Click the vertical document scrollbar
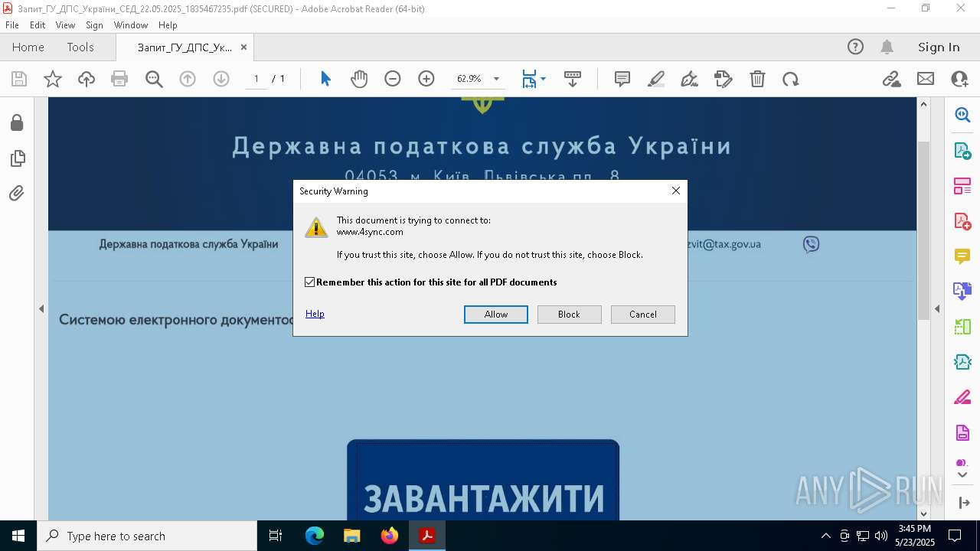The image size is (980, 551). (923, 230)
